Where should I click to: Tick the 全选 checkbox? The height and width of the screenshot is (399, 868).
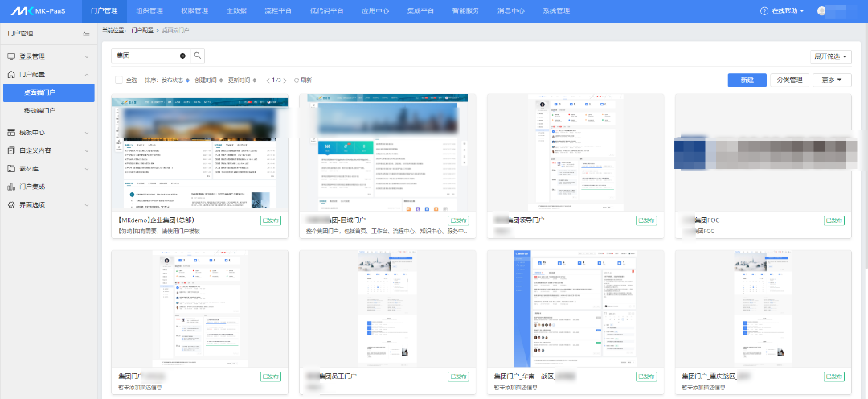[x=119, y=80]
